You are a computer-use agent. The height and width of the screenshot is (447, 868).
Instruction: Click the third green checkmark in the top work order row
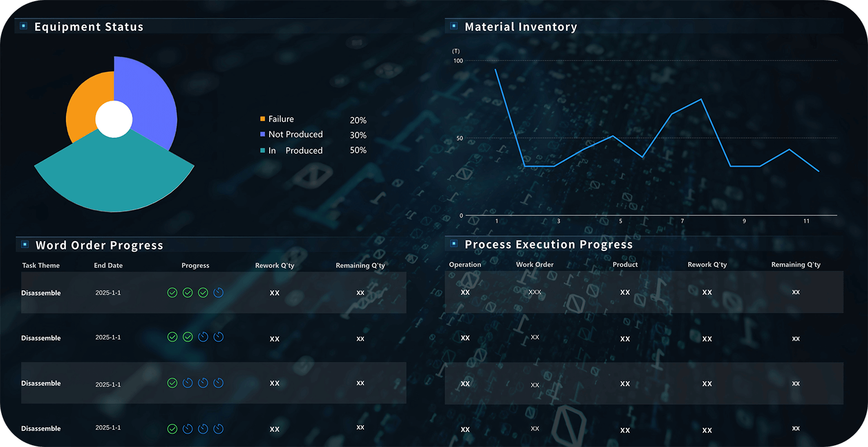[203, 293]
